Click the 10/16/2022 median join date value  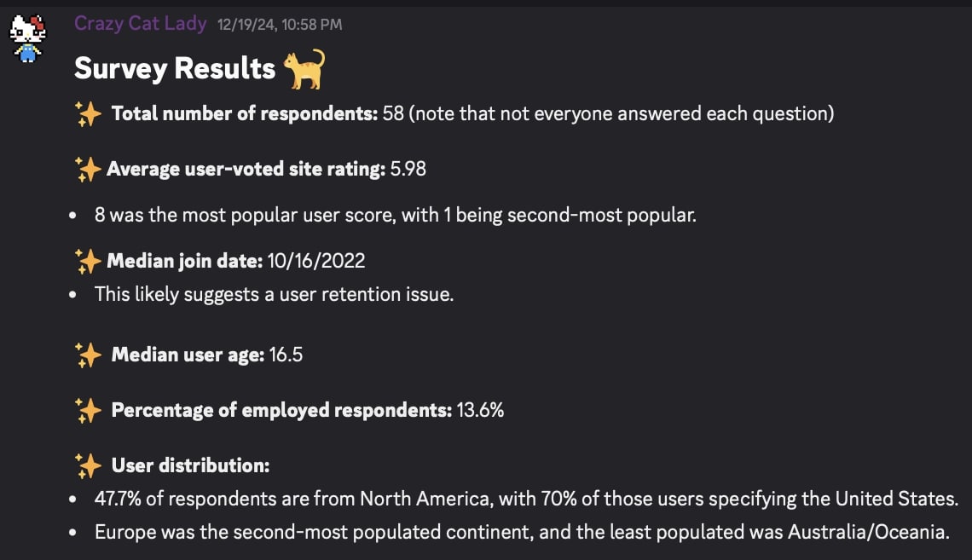(x=316, y=260)
